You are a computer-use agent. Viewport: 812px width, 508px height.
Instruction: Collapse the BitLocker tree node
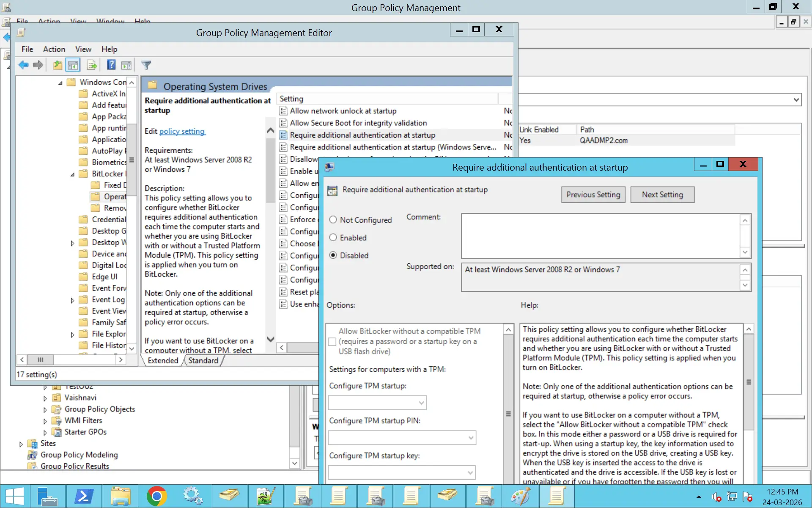click(72, 174)
